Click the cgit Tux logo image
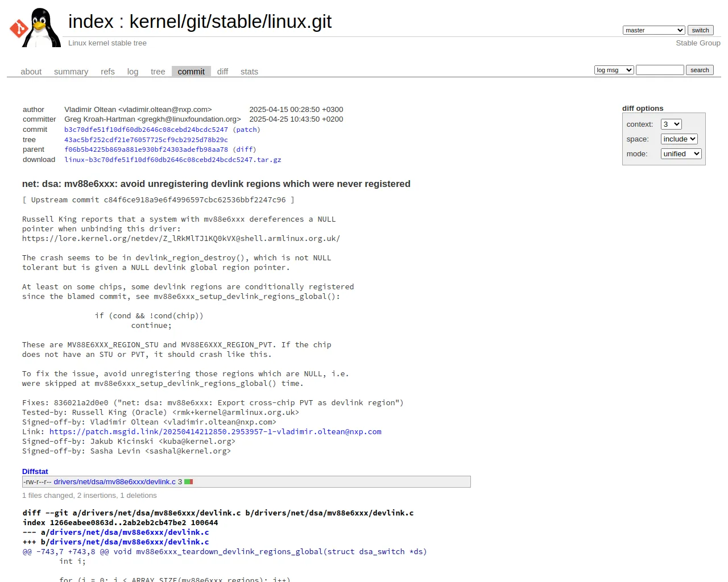This screenshot has height=582, width=728. [35, 27]
